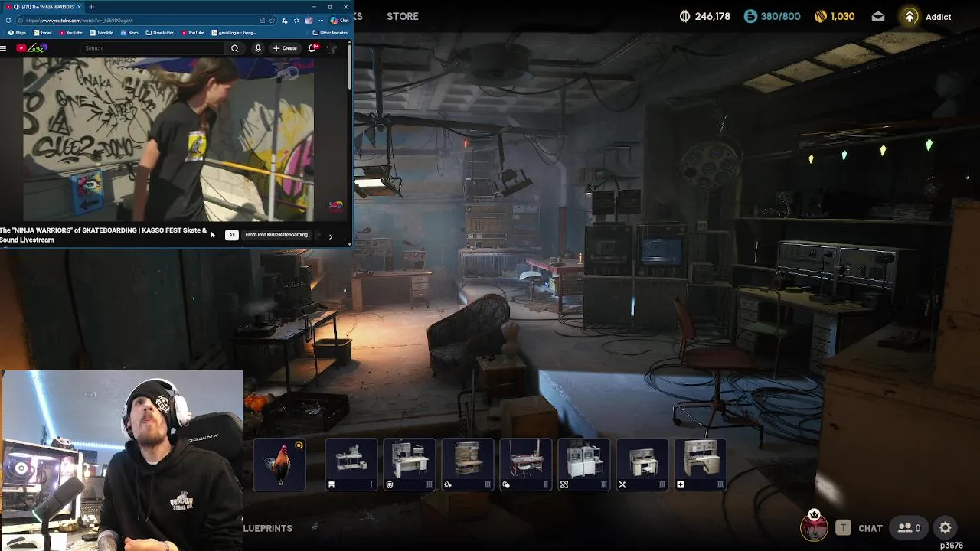Click the yellow badge on rooster card
The height and width of the screenshot is (551, 980).
click(299, 445)
